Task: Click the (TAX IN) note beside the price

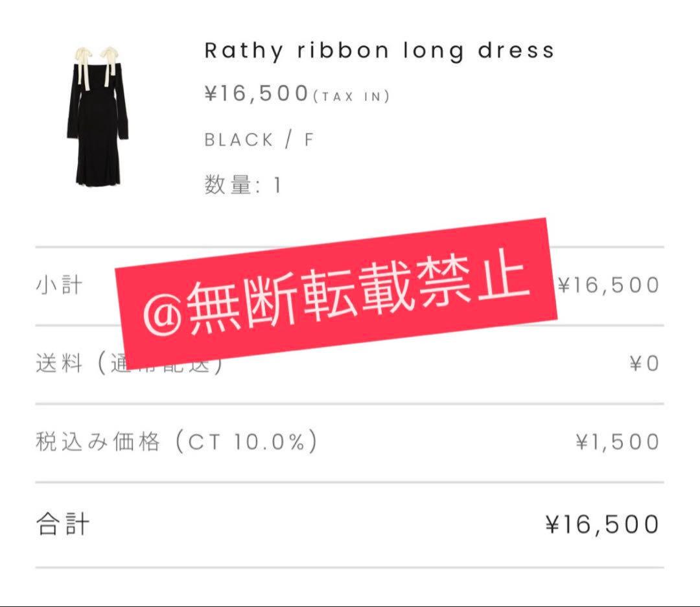Action: (x=351, y=97)
